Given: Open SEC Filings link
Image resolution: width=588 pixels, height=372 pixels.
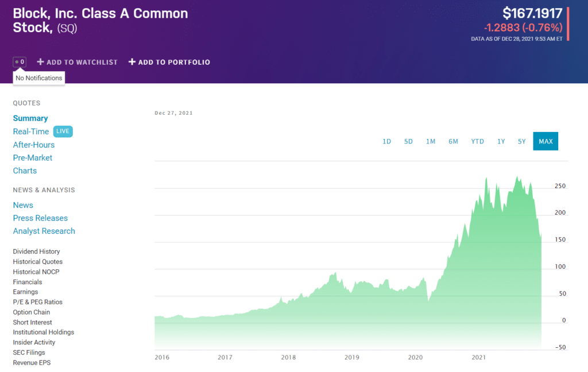Looking at the screenshot, I should click(x=29, y=352).
